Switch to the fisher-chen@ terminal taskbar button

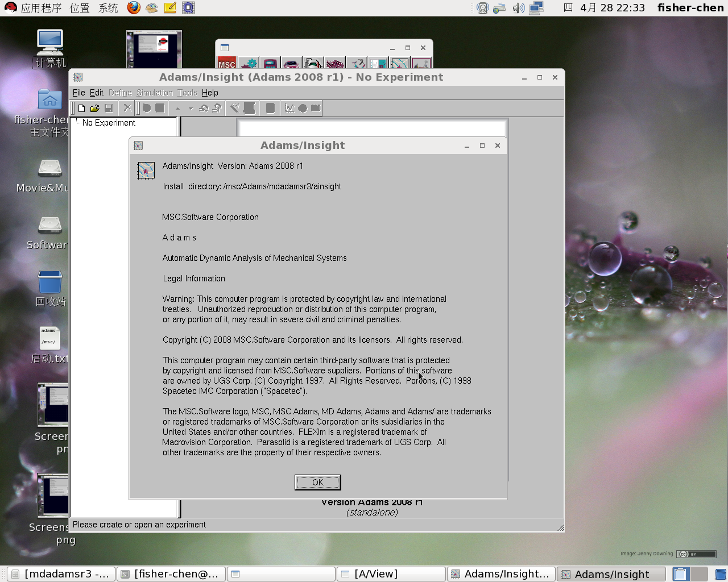tap(171, 574)
